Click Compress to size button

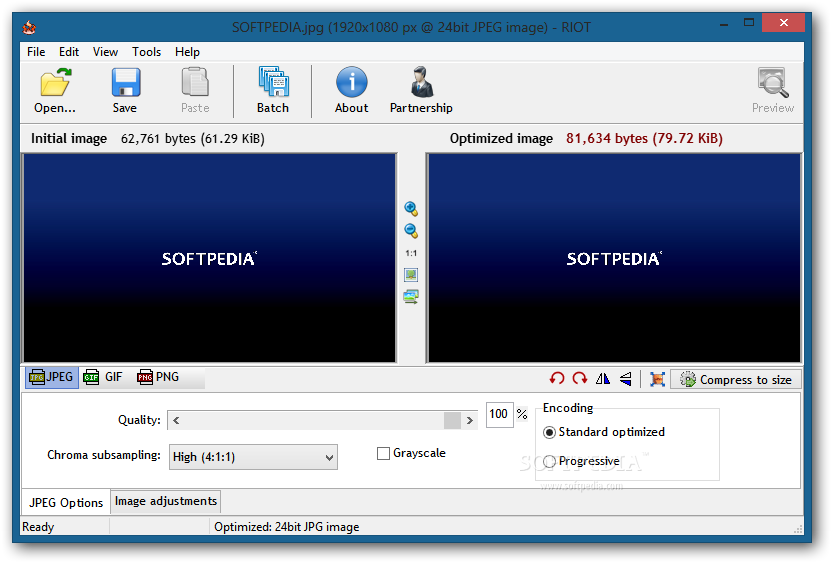tap(735, 379)
